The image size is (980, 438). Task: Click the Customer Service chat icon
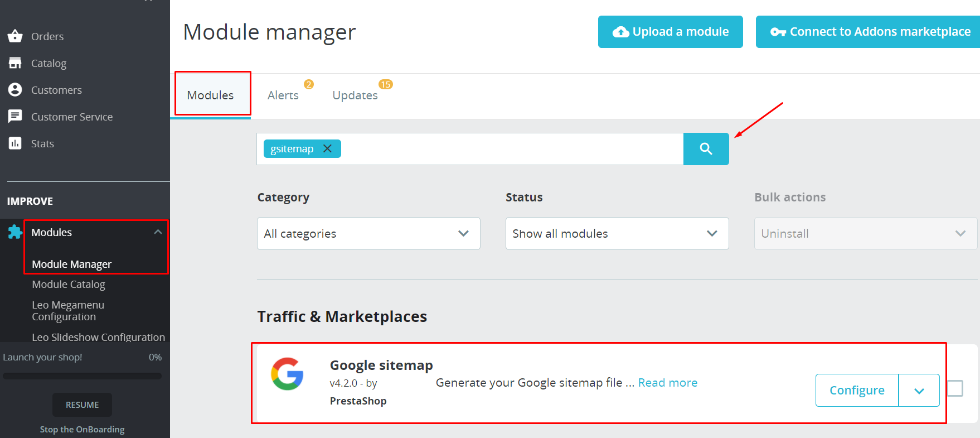15,116
